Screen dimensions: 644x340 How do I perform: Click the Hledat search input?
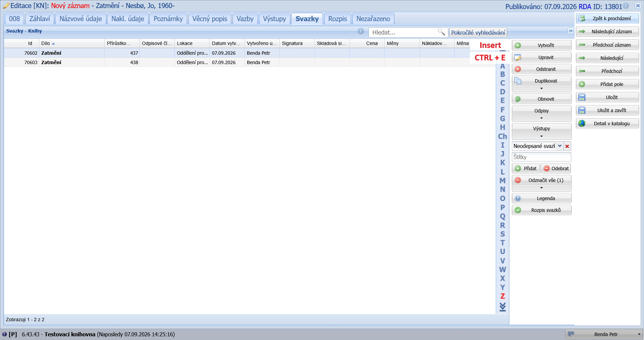pyautogui.click(x=404, y=33)
